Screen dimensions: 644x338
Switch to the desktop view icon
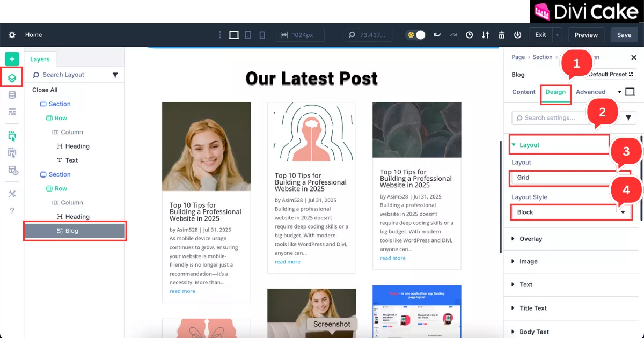pos(234,35)
